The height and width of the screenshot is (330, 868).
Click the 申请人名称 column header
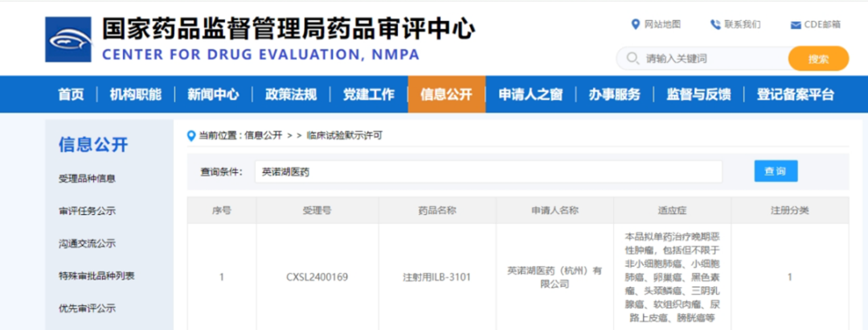555,210
